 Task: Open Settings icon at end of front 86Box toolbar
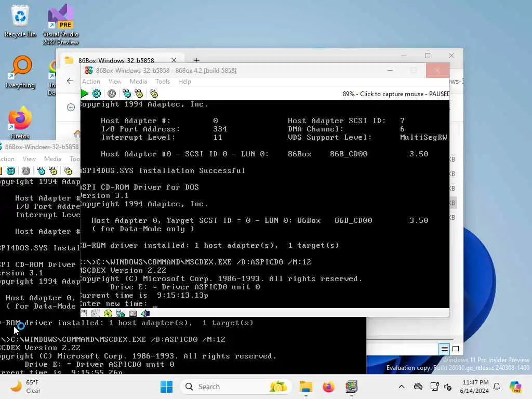(154, 94)
